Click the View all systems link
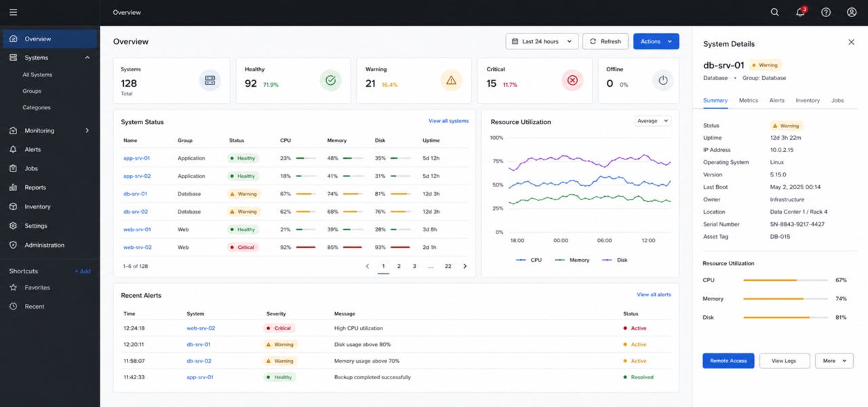 pos(448,121)
